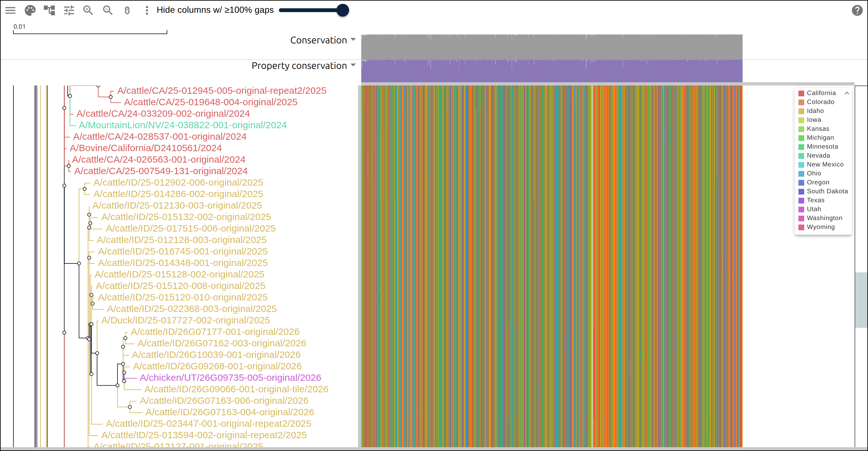Click the A/Duck/ID/25-017727-002 sequence name
Viewport: 868px width, 451px height.
[186, 320]
